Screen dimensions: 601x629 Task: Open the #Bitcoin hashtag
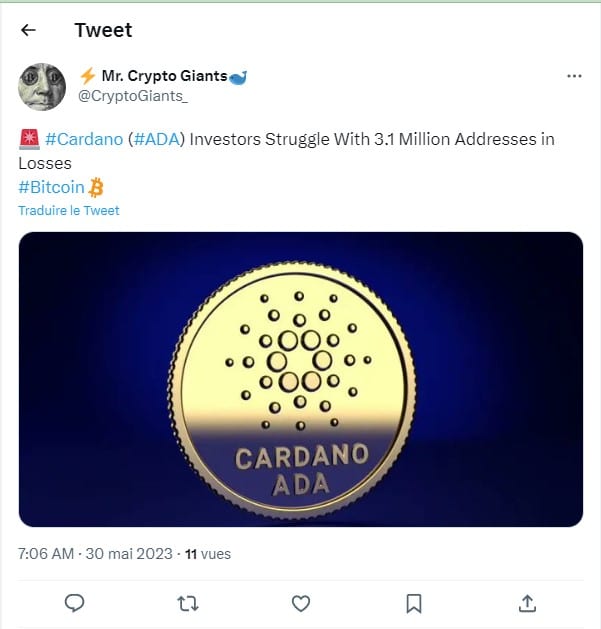click(51, 187)
